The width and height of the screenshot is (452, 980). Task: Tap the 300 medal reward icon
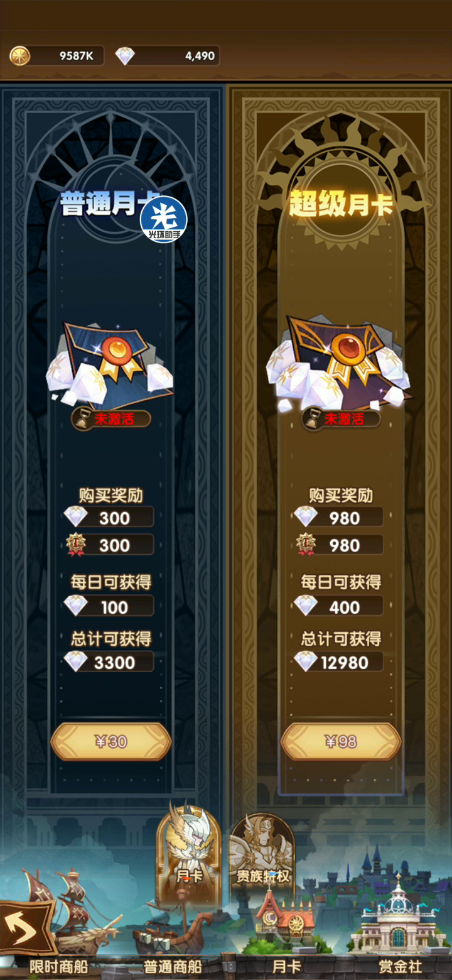pos(76,545)
